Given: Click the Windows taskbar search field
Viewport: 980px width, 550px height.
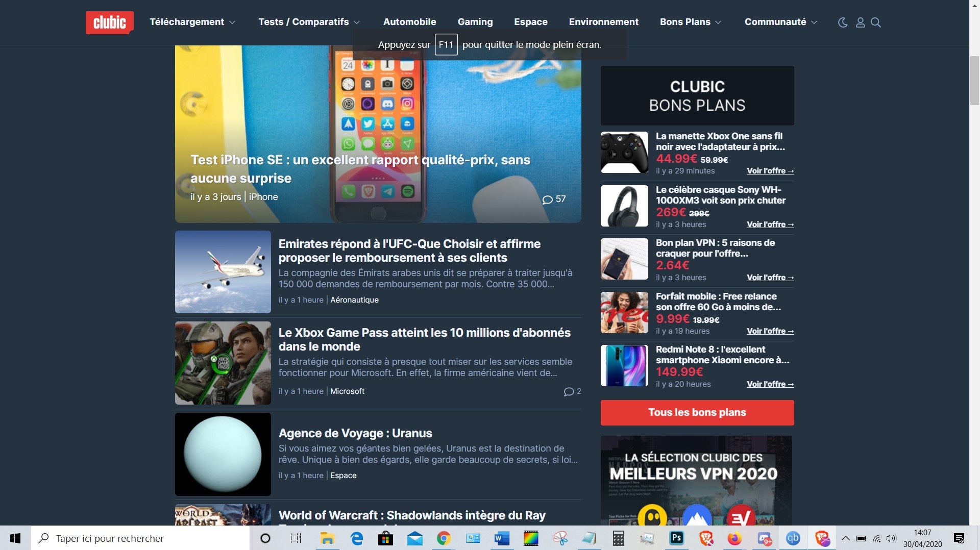Looking at the screenshot, I should tap(140, 538).
